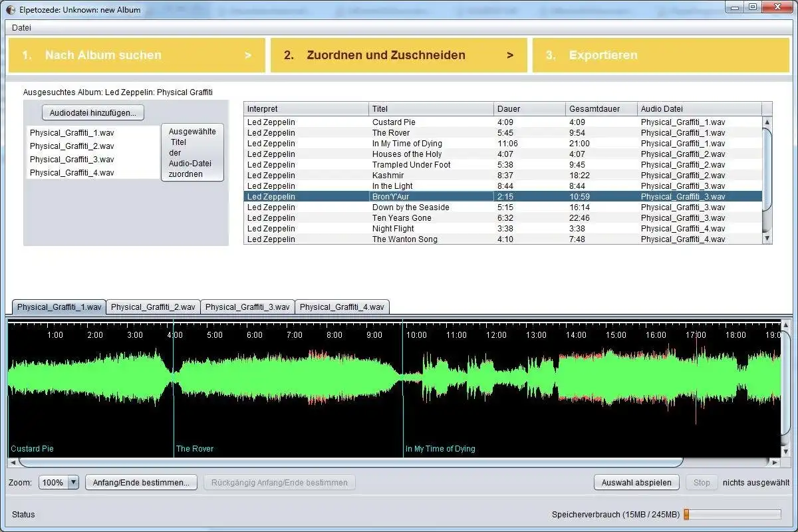Click table scrollbar up arrow
This screenshot has width=798, height=532.
click(767, 122)
